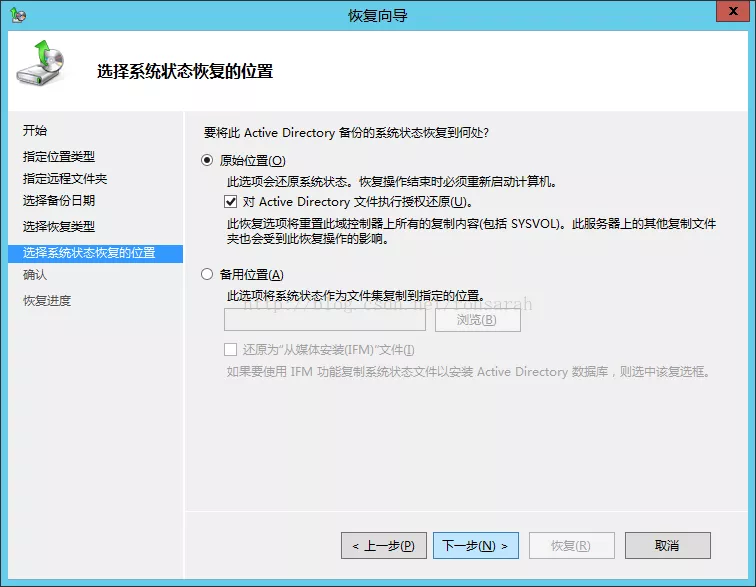This screenshot has width=756, height=587.
Task: Proceed with the 下一步(N) button
Action: tap(475, 546)
